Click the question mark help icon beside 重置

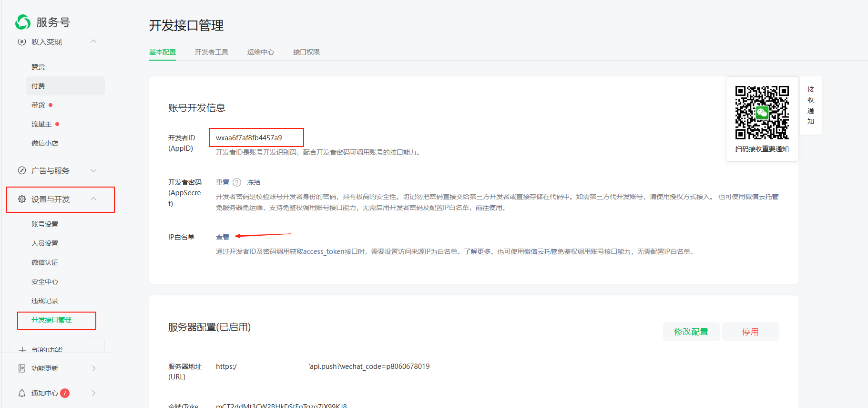pos(237,182)
